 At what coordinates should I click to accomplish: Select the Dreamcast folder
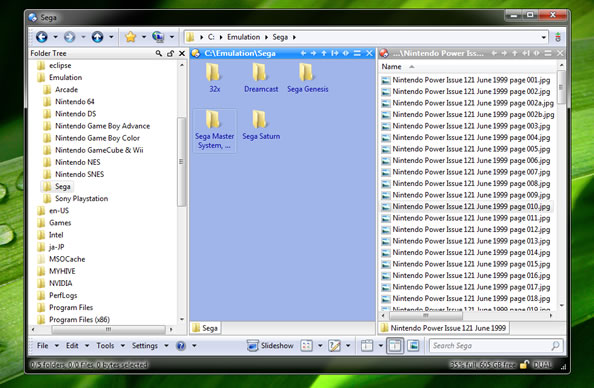(x=261, y=78)
